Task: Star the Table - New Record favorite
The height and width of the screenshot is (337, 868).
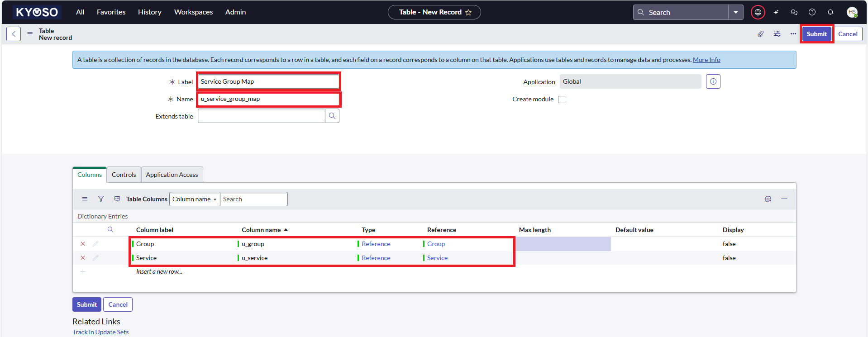Action: point(469,13)
